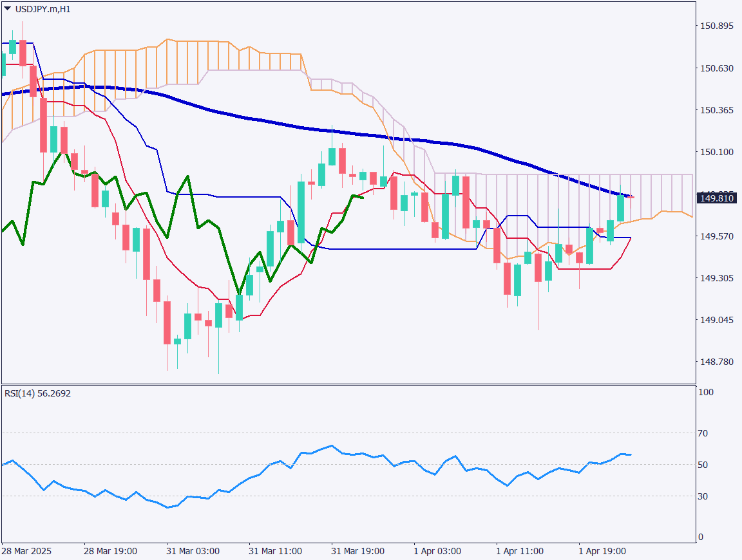The width and height of the screenshot is (742, 560).
Task: Open the dropdown triangle beside USDJPY.m,H1
Action: [x=7, y=9]
